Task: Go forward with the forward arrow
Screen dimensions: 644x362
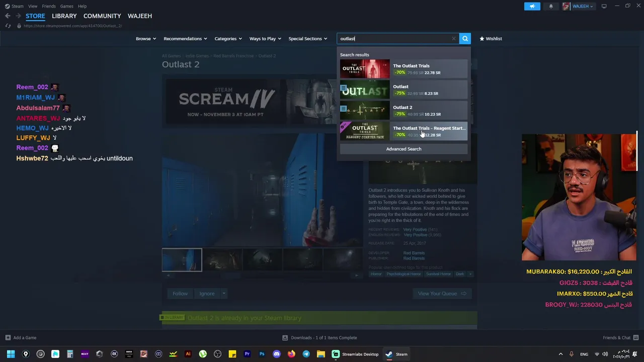Action: (18, 16)
